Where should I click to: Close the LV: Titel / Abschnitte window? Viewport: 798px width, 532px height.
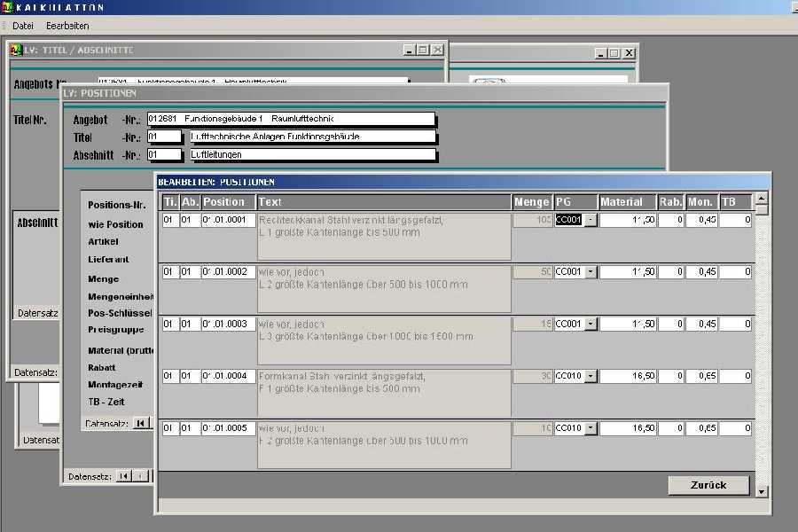tap(437, 51)
